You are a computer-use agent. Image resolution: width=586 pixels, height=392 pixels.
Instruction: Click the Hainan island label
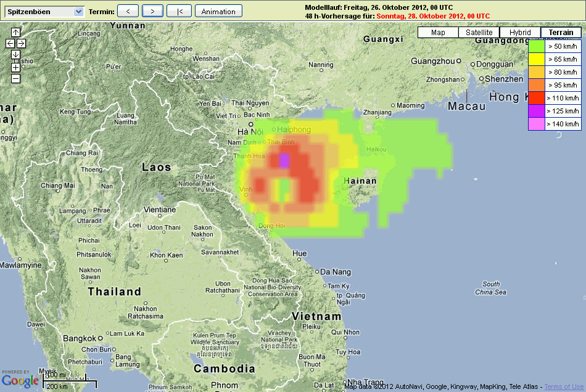(x=360, y=181)
